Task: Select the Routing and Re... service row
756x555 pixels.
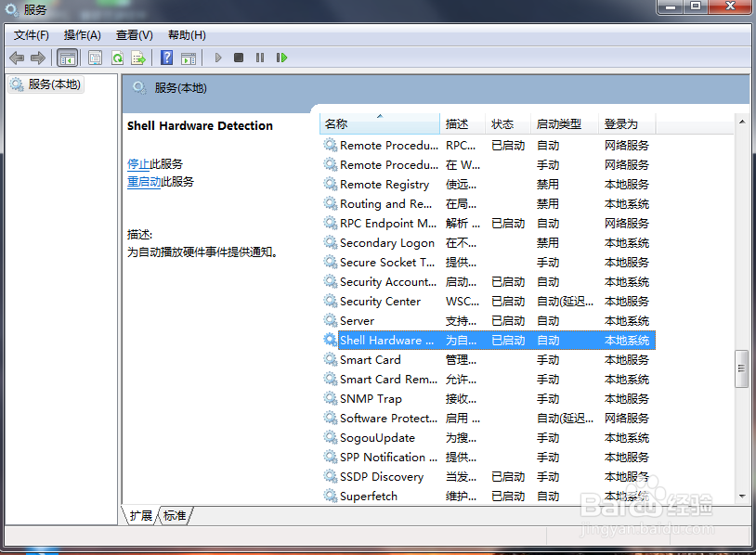Action: pos(488,204)
